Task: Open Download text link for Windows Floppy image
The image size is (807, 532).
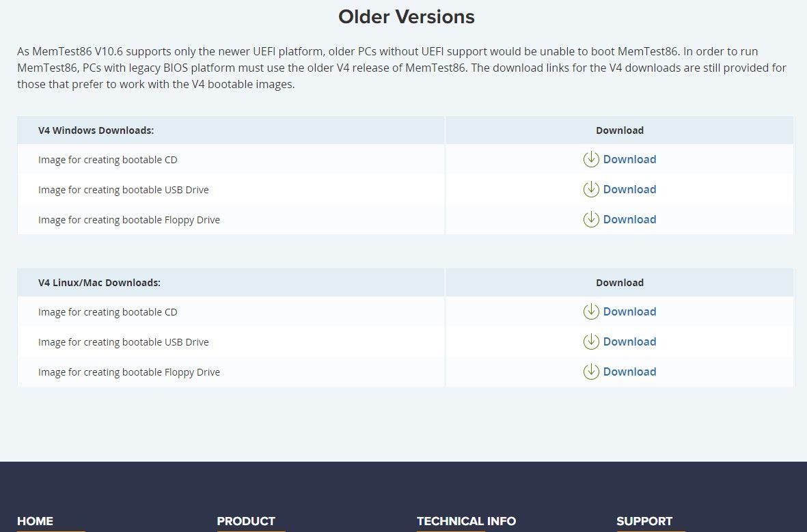Action: pos(629,219)
